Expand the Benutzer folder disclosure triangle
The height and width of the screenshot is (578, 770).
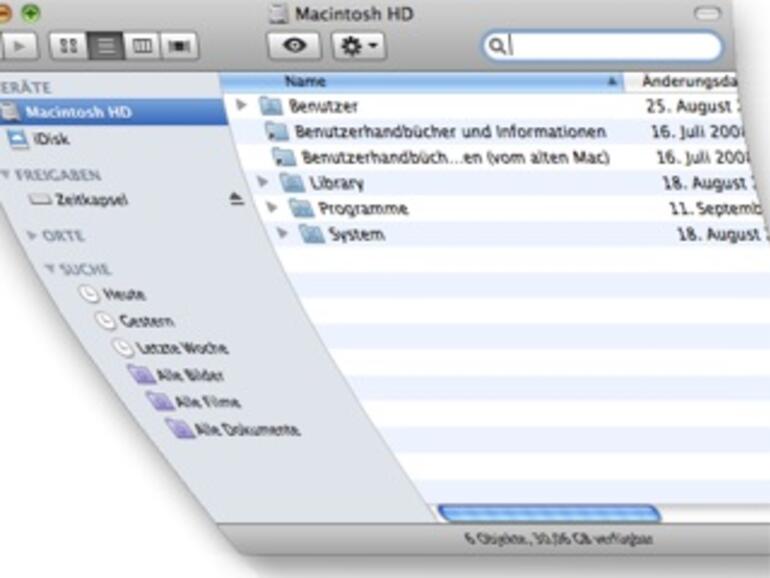pyautogui.click(x=241, y=105)
